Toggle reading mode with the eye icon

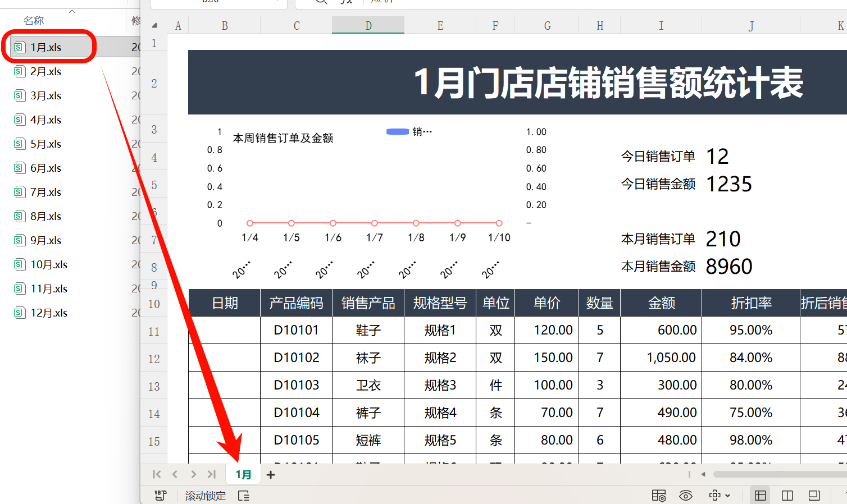click(685, 496)
